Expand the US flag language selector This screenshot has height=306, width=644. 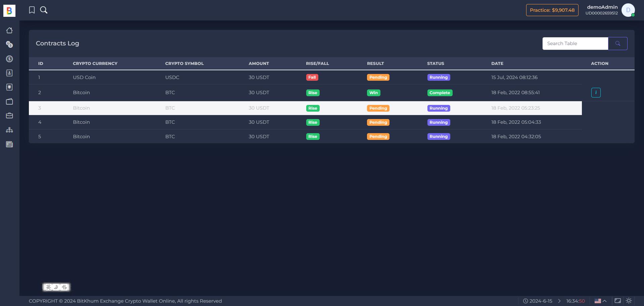(600, 301)
